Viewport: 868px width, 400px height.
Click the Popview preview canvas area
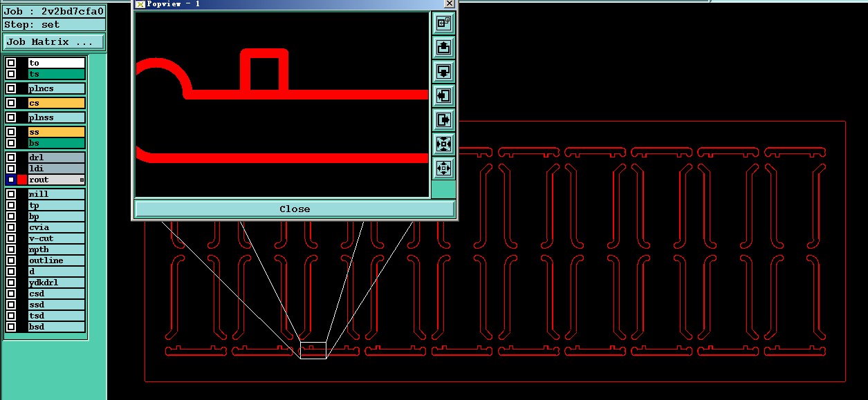click(281, 104)
